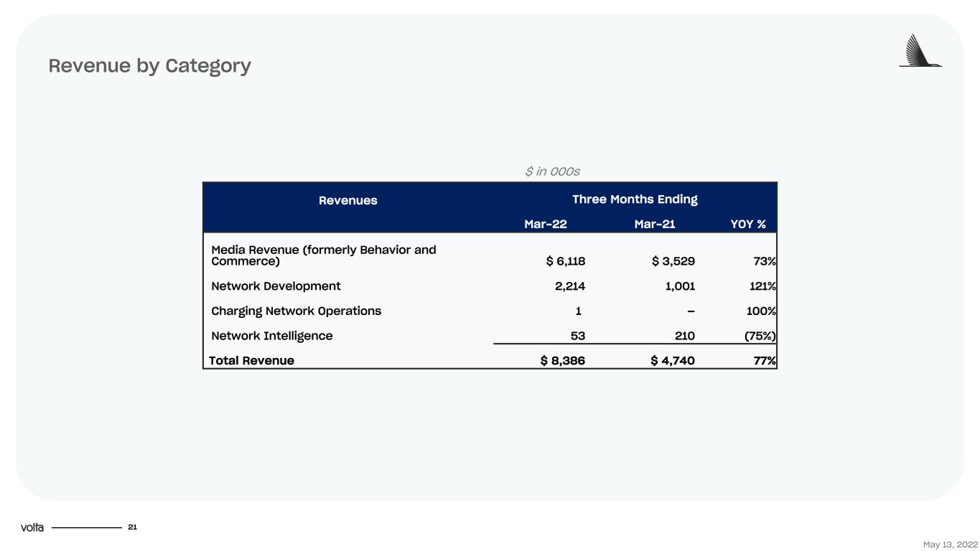Click the '77%' total growth figure
980x551 pixels.
point(765,360)
